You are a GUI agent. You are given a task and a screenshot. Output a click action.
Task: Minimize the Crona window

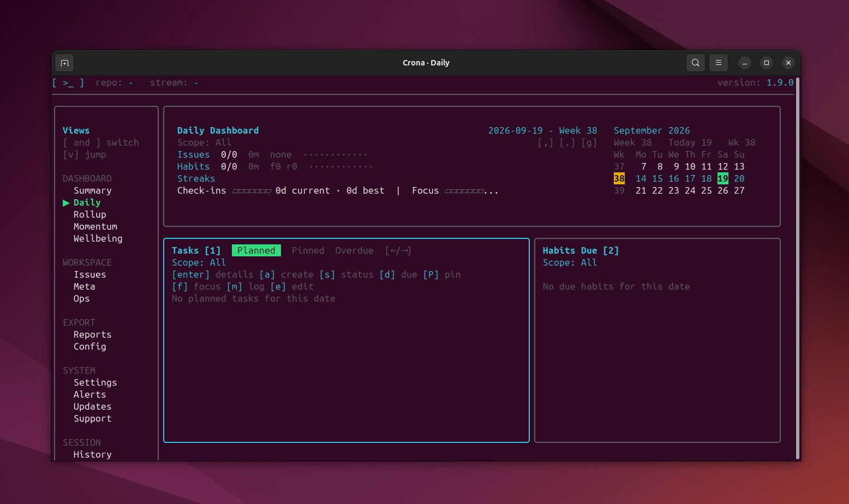(744, 63)
